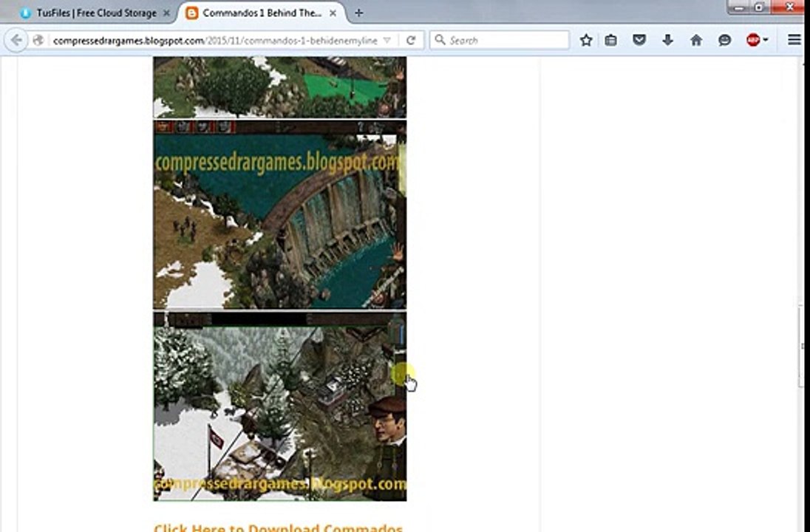Open the chat bubble icon in toolbar
This screenshot has width=810, height=532.
[724, 40]
